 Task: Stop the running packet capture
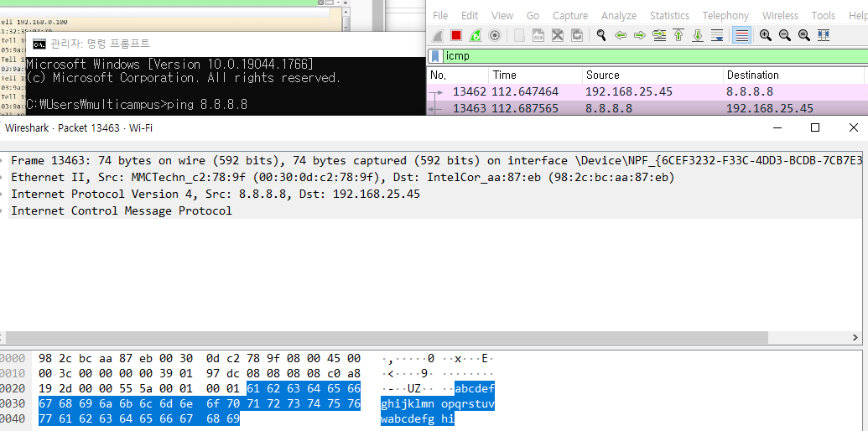[x=456, y=35]
